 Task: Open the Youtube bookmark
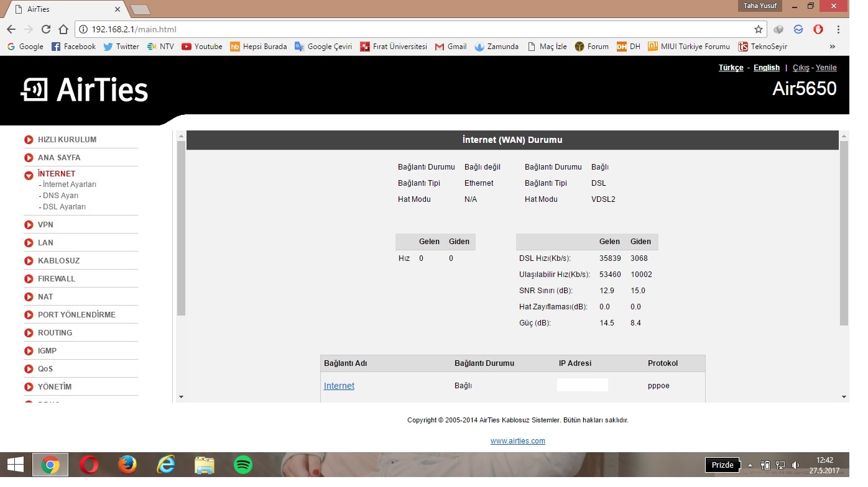click(x=202, y=47)
